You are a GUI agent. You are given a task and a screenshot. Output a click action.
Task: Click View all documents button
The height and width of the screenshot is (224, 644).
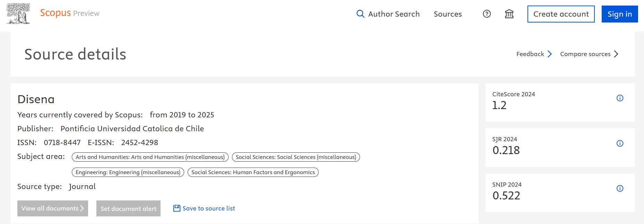(53, 208)
